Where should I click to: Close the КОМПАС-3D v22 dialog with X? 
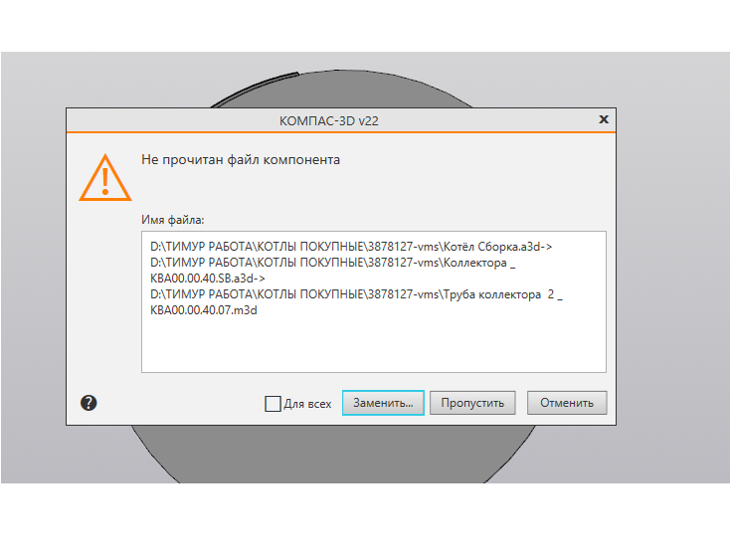point(604,119)
